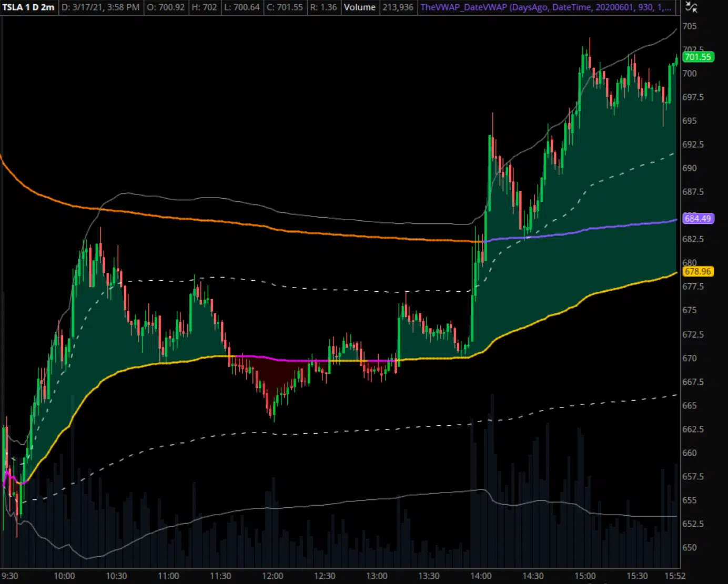Click the 677.5 price axis label
Viewport: 728px width, 584px height.
[693, 286]
